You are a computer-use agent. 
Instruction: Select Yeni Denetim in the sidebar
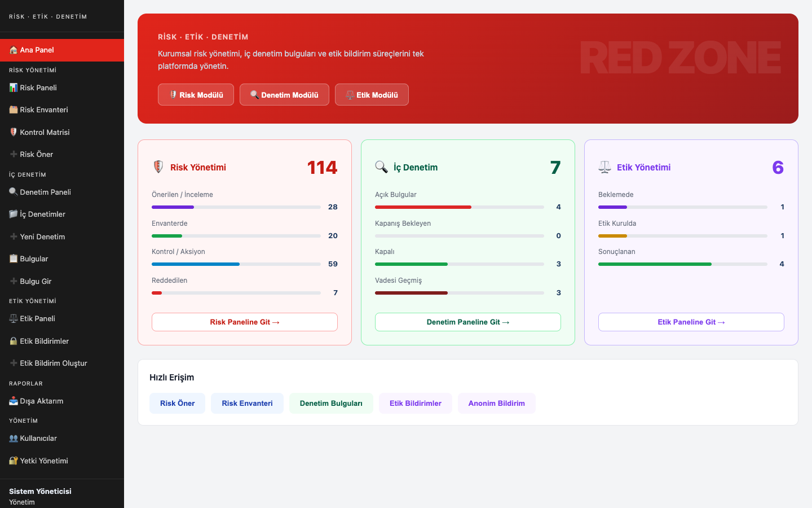[42, 237]
